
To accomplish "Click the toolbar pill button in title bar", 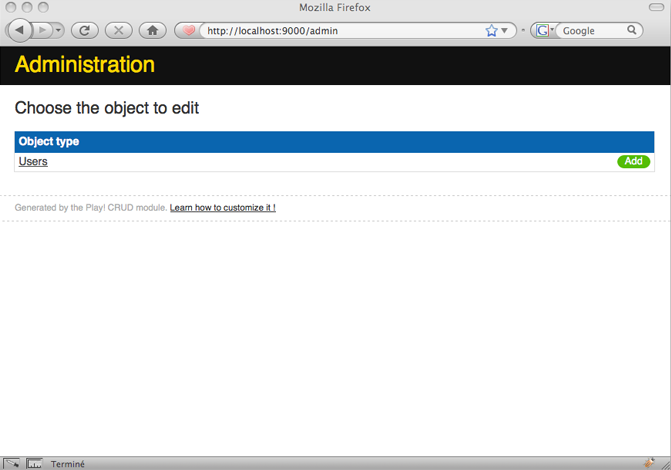I will (x=656, y=7).
